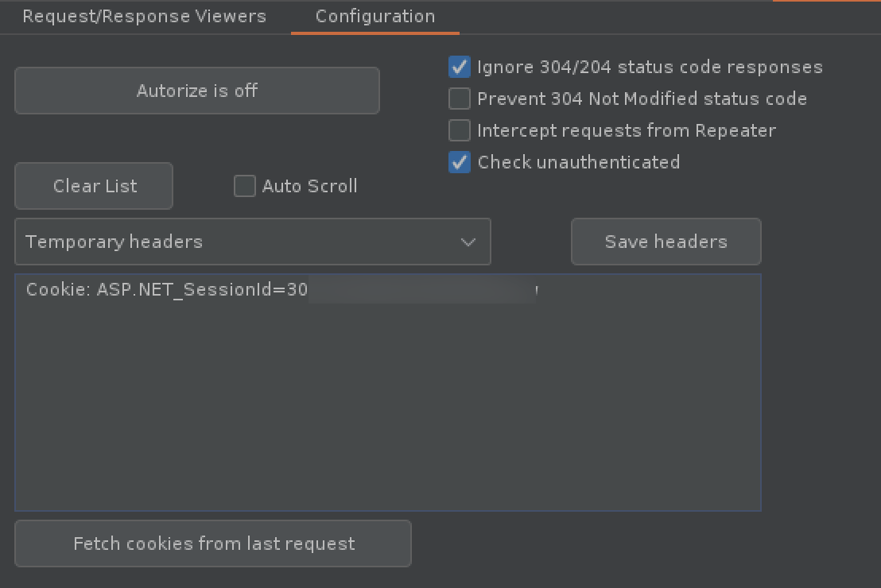Image resolution: width=881 pixels, height=588 pixels.
Task: Check Intercept requests from Repeater box
Action: point(460,130)
